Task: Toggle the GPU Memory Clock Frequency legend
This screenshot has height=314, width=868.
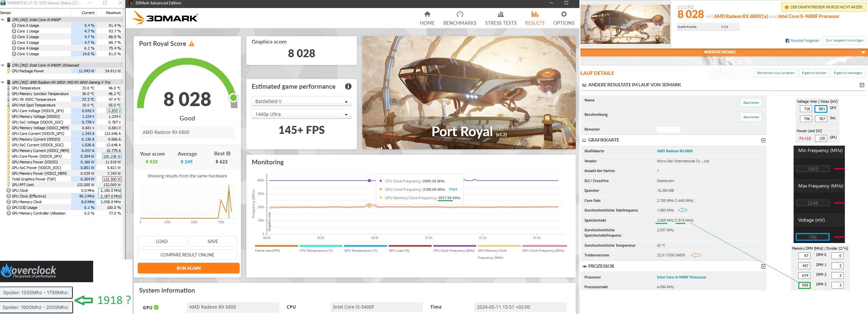Action: pos(499,252)
